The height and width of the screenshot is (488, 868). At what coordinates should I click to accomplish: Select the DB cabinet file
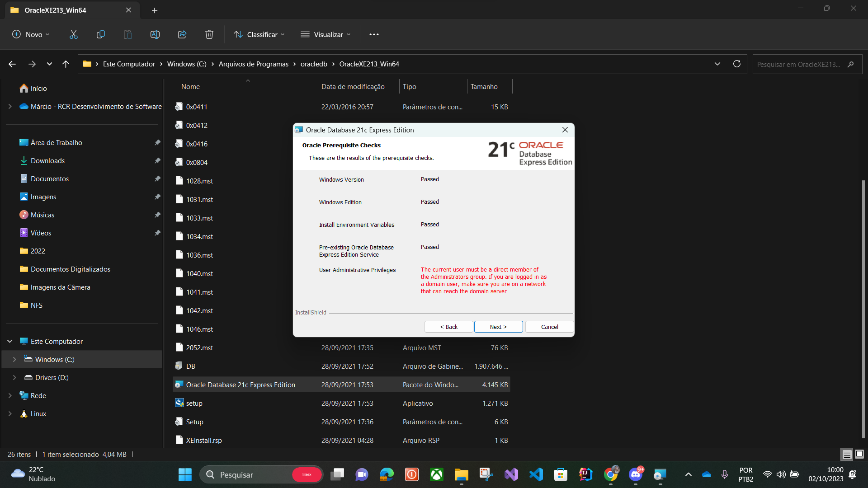[342, 366]
